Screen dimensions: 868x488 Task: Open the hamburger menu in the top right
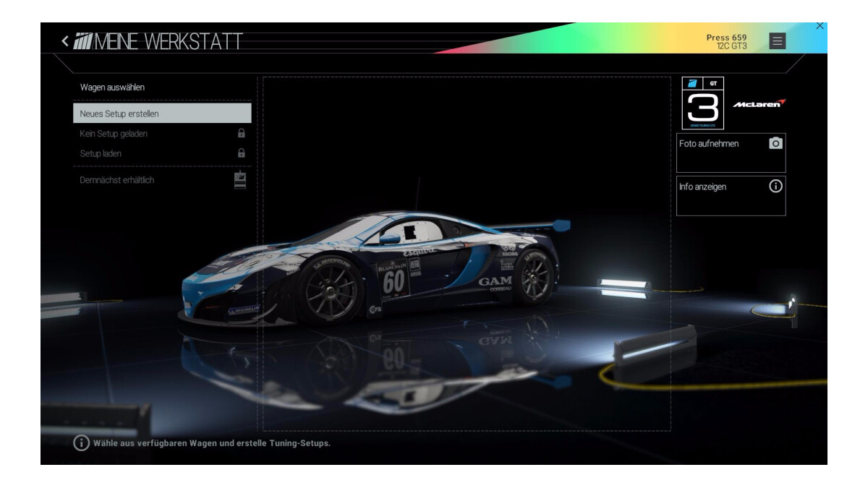(x=778, y=40)
